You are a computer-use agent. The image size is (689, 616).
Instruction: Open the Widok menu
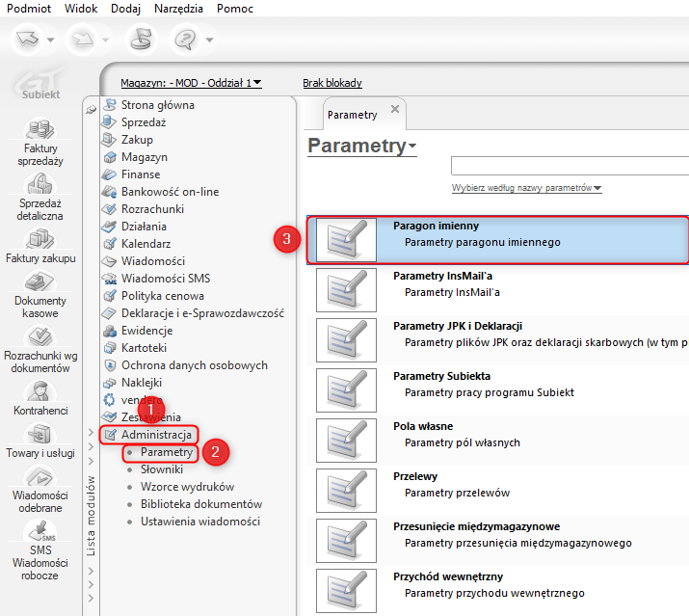(81, 9)
